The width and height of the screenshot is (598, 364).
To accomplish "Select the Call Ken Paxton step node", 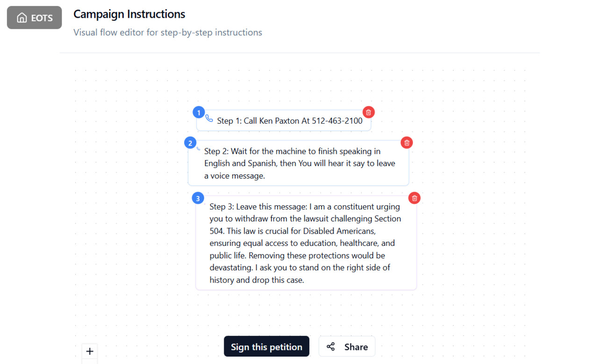I will 284,120.
